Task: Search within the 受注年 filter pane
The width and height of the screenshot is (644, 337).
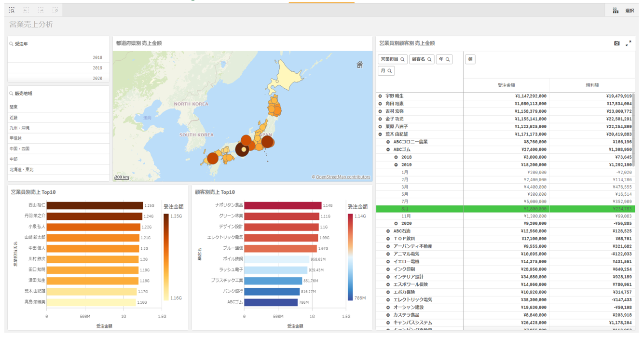Action: pos(12,44)
